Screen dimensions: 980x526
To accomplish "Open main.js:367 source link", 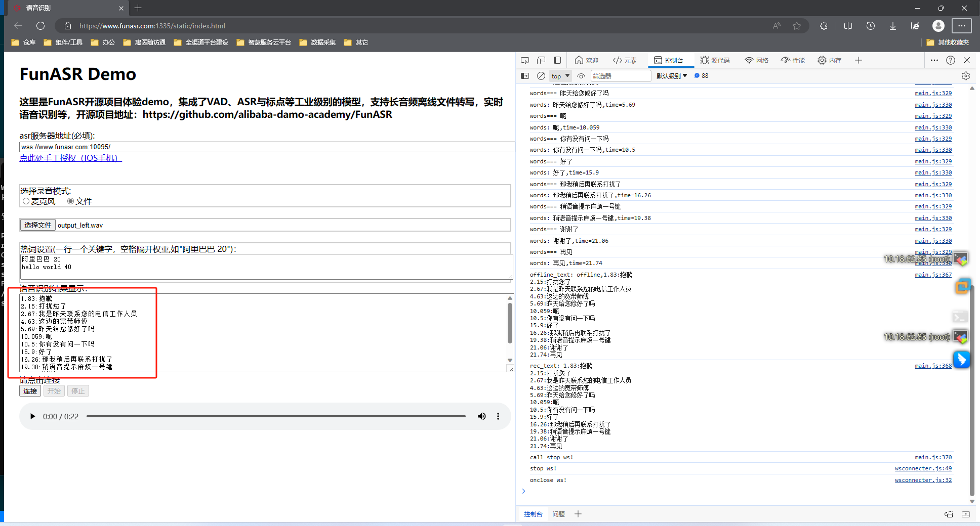I will coord(933,275).
